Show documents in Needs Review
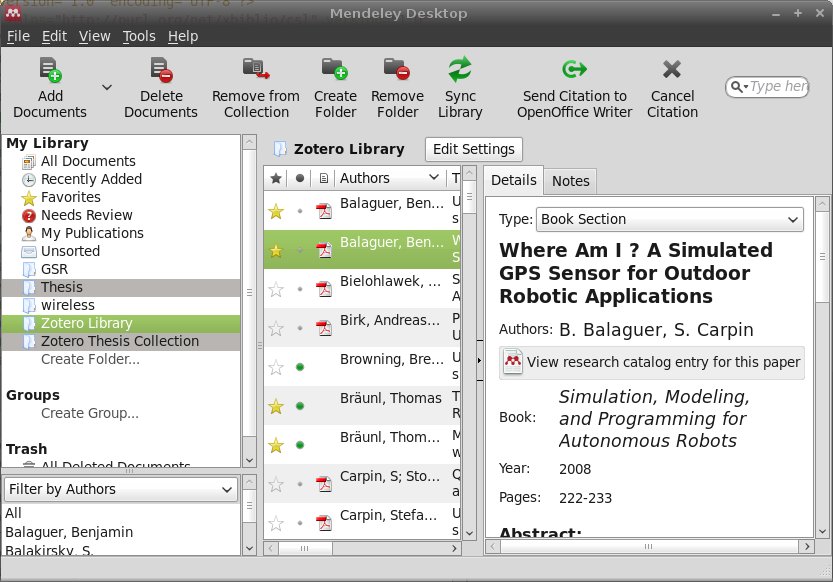This screenshot has height=582, width=833. 87,215
